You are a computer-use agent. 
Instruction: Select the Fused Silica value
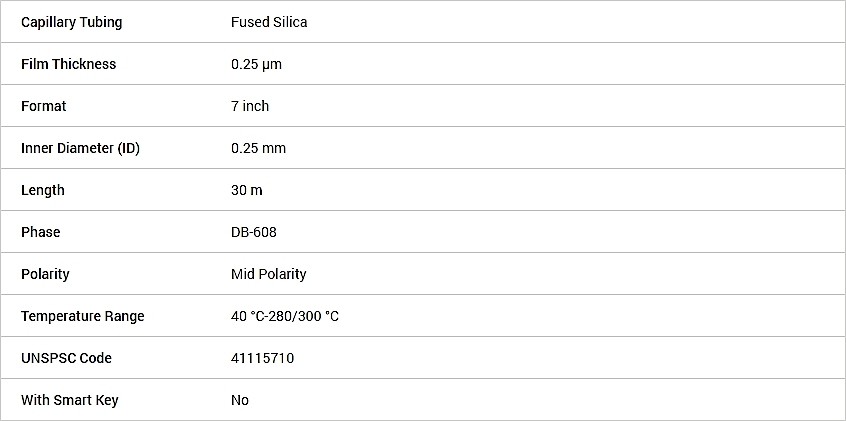coord(269,22)
